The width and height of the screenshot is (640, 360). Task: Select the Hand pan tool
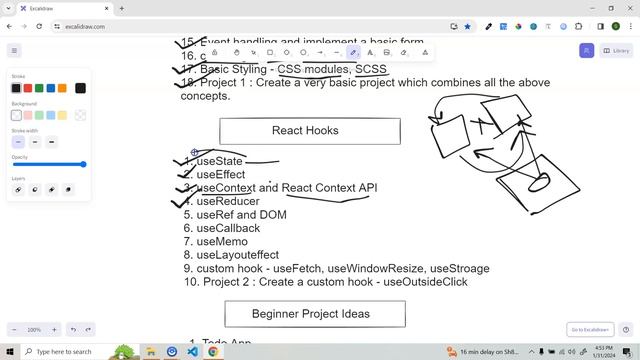pyautogui.click(x=237, y=52)
